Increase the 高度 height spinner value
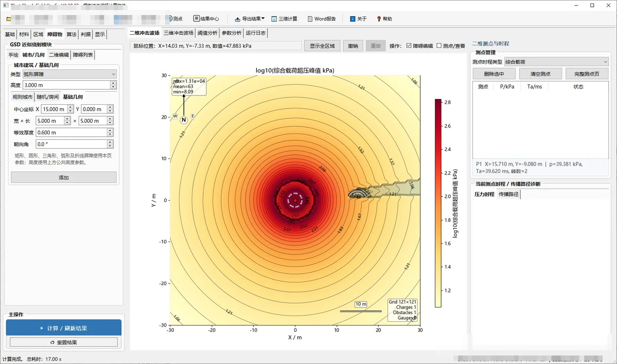 [113, 83]
